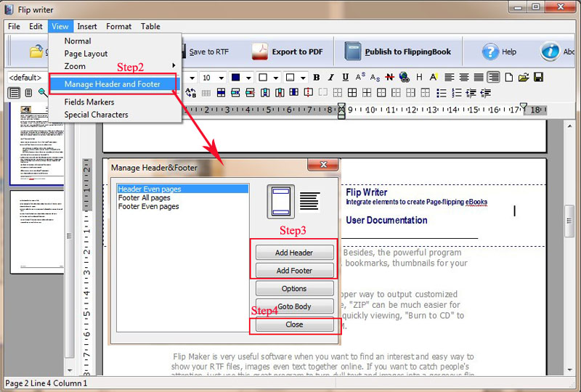Select Footer Even pages list item

183,206
